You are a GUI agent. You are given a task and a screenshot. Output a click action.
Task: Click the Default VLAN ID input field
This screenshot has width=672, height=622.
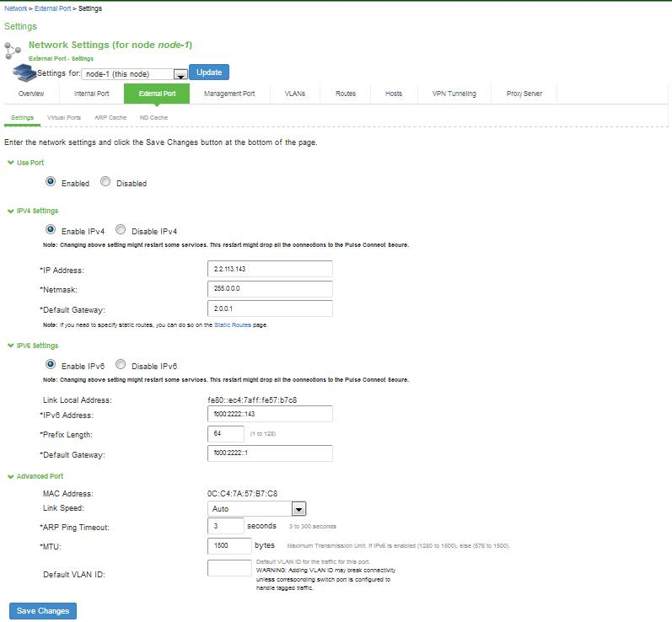coord(229,568)
